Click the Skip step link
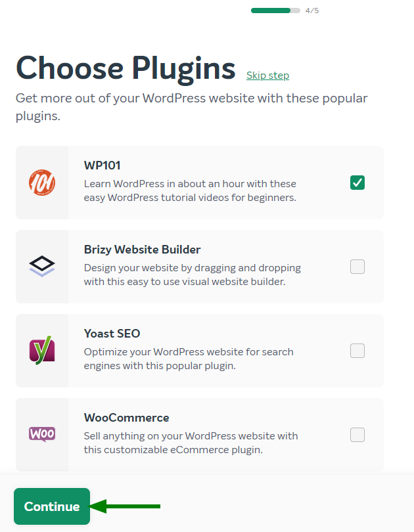Viewport: 414px width, 532px height. pyautogui.click(x=267, y=76)
